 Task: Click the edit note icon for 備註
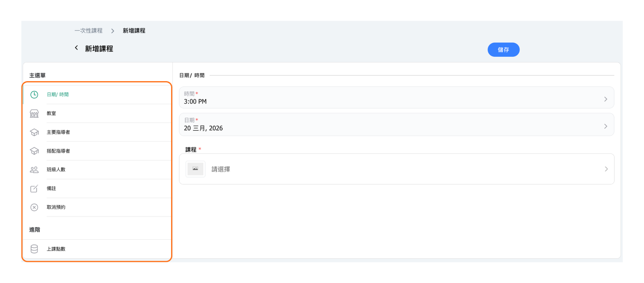point(34,189)
